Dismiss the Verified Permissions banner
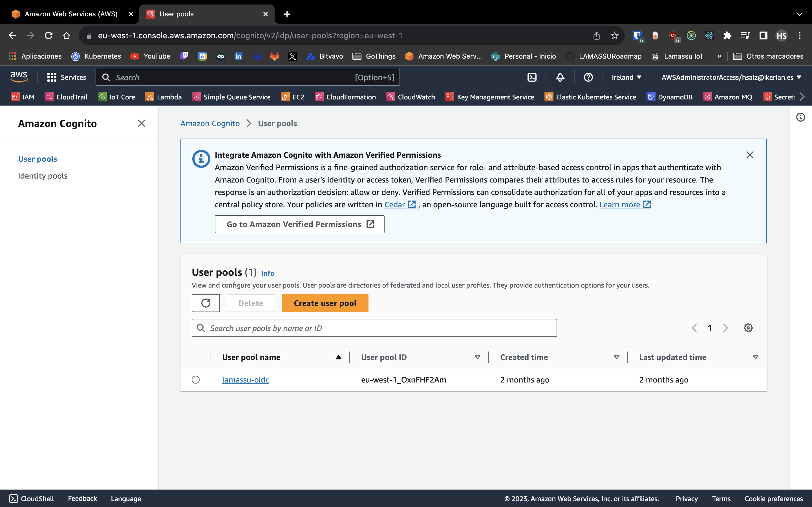Image resolution: width=812 pixels, height=507 pixels. tap(750, 155)
